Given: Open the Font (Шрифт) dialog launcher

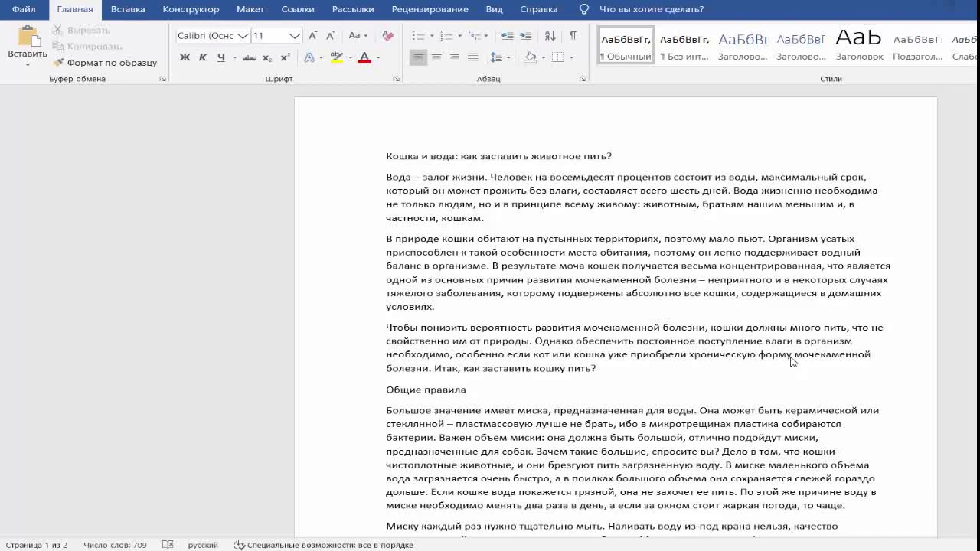Looking at the screenshot, I should [396, 79].
